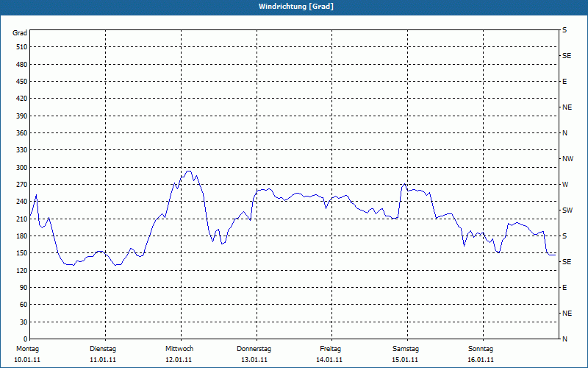Image resolution: width=588 pixels, height=368 pixels.
Task: Select the 60 y-axis value
Action: click(24, 305)
